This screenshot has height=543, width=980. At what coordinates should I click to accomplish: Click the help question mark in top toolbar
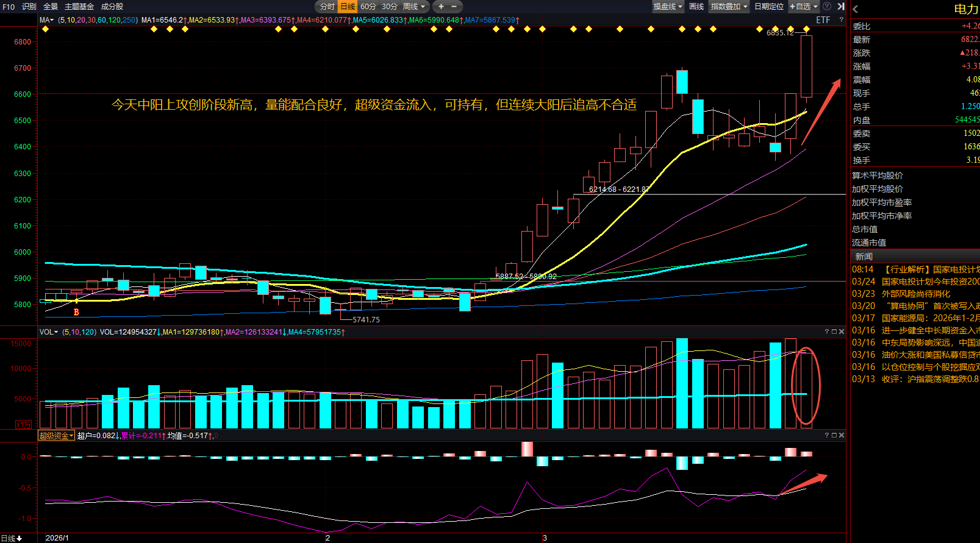coord(827,7)
